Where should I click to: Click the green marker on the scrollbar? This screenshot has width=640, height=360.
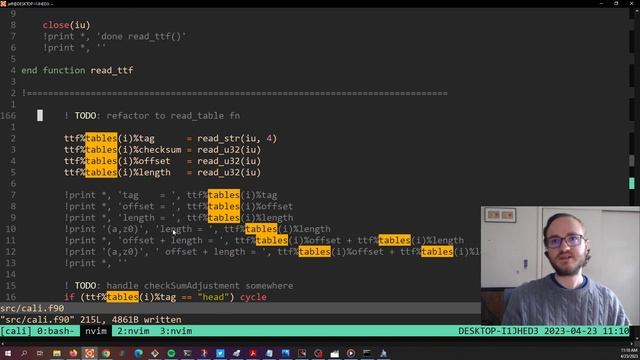(632, 183)
